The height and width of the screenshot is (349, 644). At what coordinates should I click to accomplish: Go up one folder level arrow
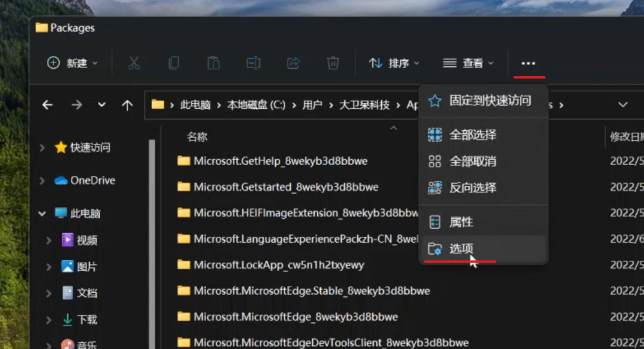click(128, 105)
